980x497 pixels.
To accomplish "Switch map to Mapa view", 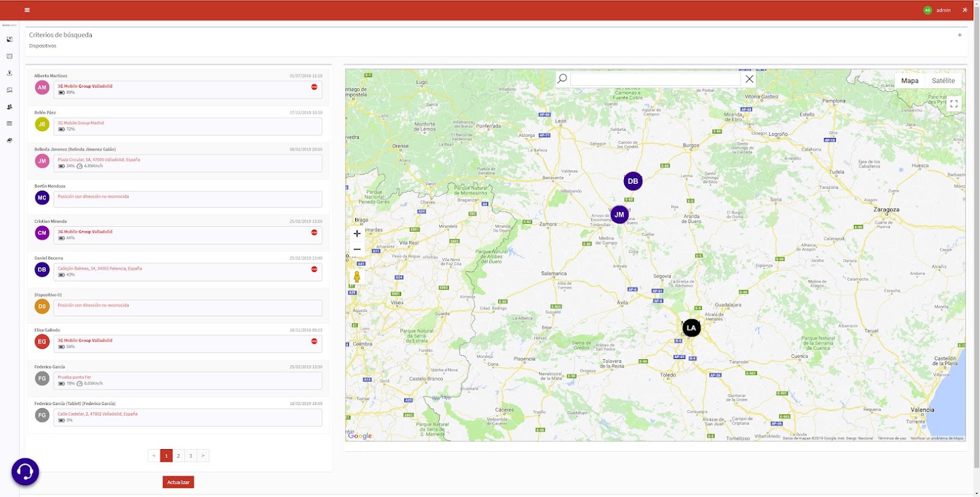I will 910,81.
